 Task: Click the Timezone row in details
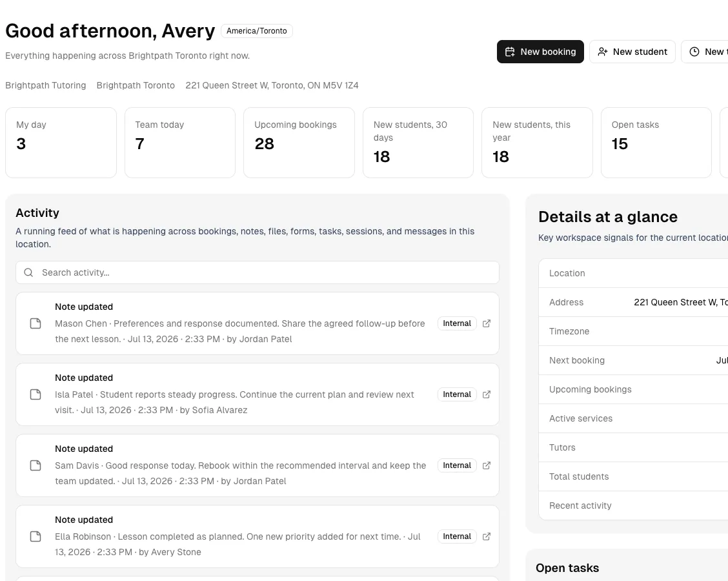[633, 331]
